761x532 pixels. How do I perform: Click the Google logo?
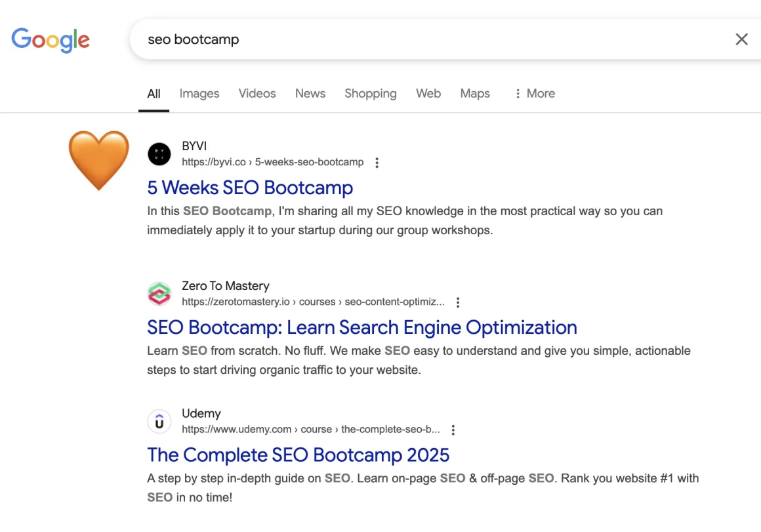[51, 40]
